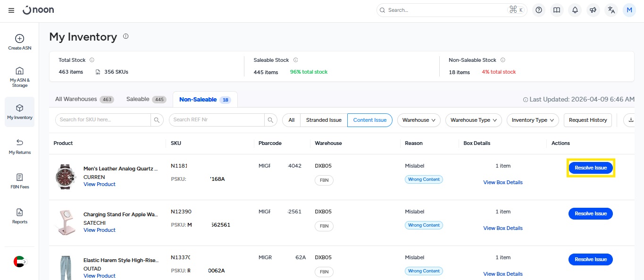Select the Stranded Issue filter

(324, 120)
